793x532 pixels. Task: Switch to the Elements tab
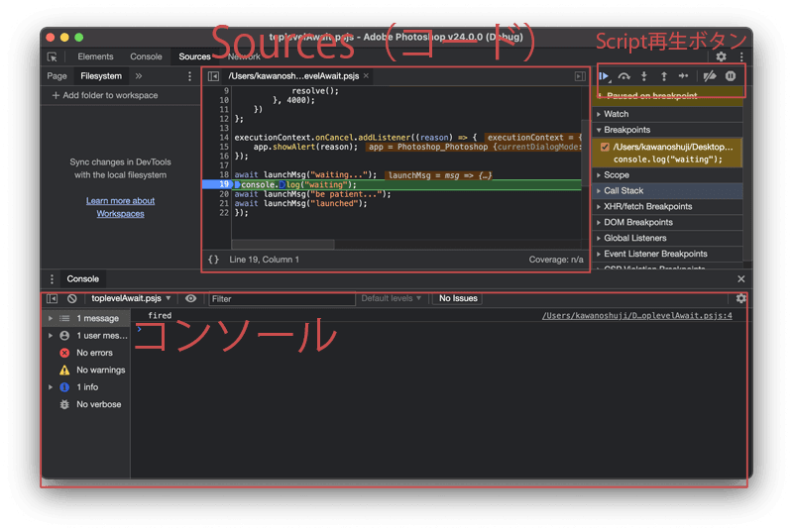tap(95, 56)
